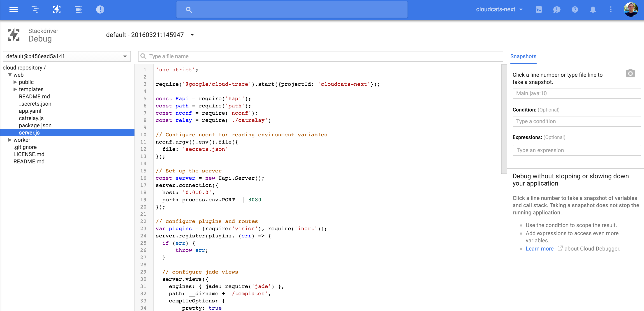Click the Stackdriver Debug icon in top bar
The width and height of the screenshot is (644, 311).
tap(57, 9)
